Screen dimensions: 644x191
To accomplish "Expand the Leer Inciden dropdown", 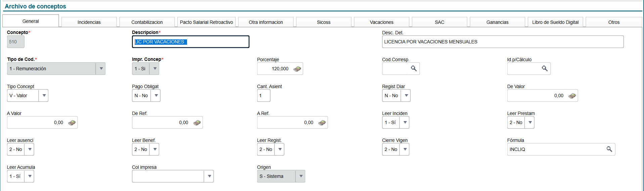I will 405,122.
